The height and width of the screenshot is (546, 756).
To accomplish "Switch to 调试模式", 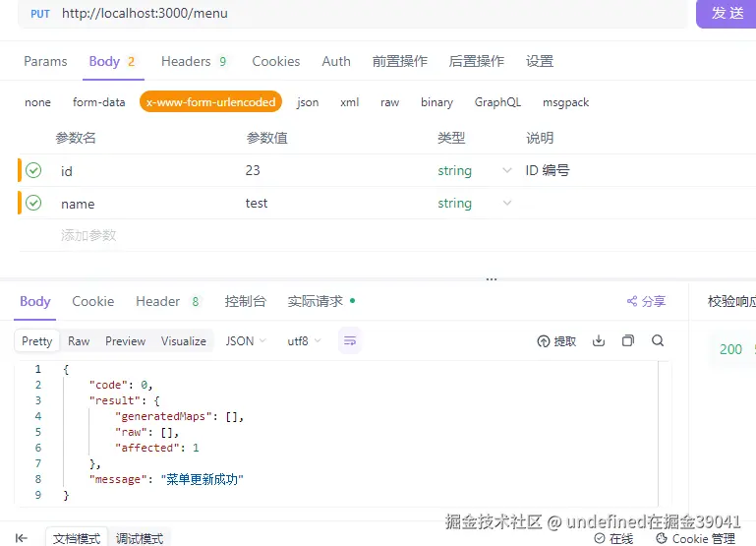I will [x=140, y=538].
